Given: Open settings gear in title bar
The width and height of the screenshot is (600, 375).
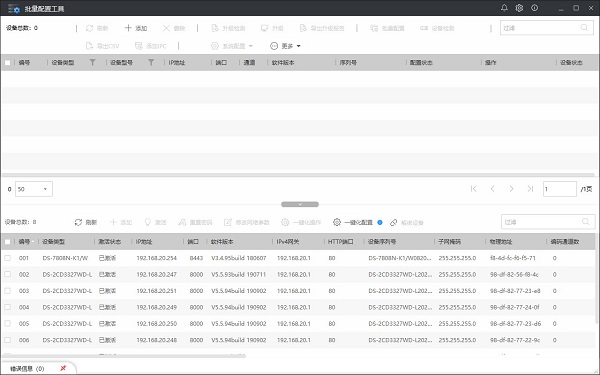Looking at the screenshot, I should coord(519,8).
